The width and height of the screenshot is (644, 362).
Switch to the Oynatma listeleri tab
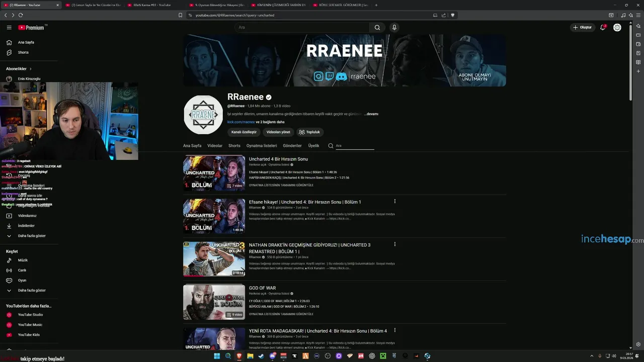(x=262, y=146)
